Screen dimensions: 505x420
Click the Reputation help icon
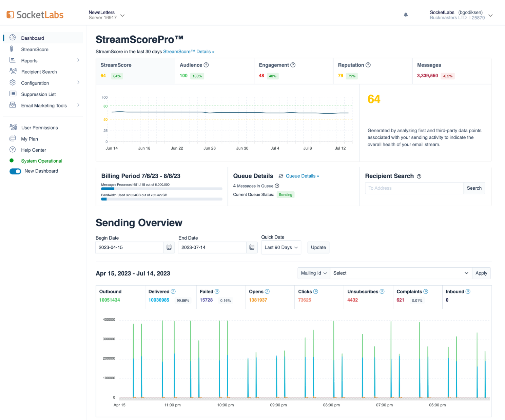point(368,65)
